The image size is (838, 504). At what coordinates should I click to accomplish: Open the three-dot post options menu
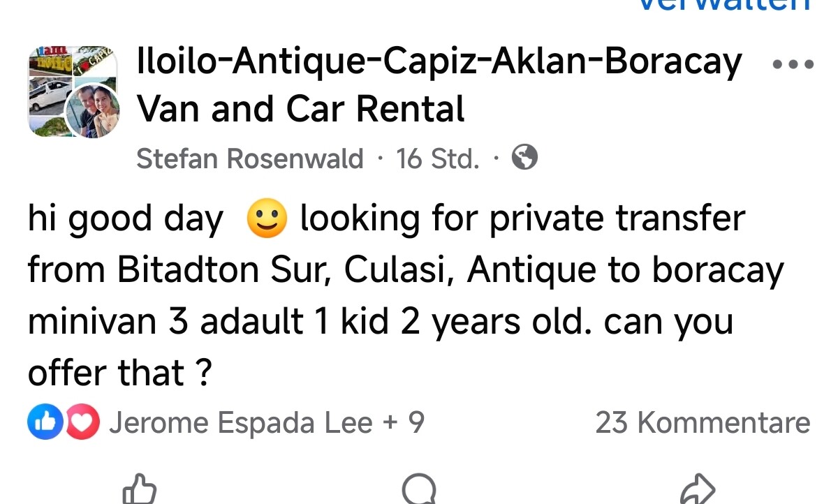[793, 64]
